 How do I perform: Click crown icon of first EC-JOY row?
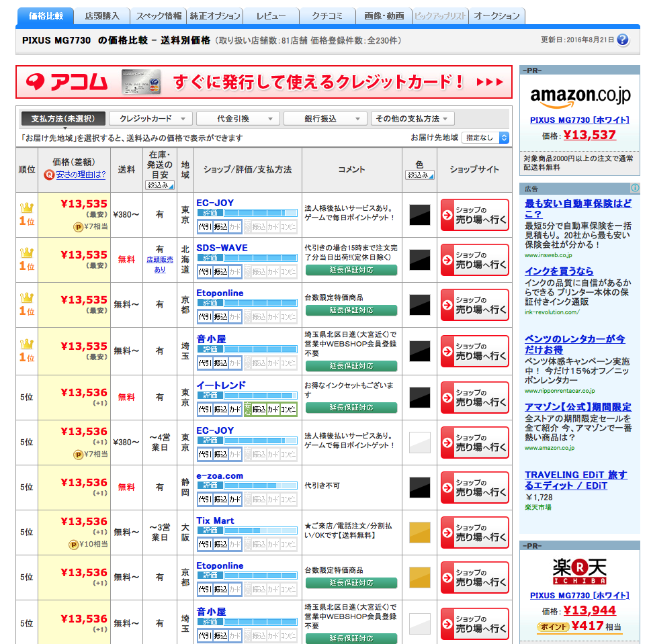tap(27, 208)
